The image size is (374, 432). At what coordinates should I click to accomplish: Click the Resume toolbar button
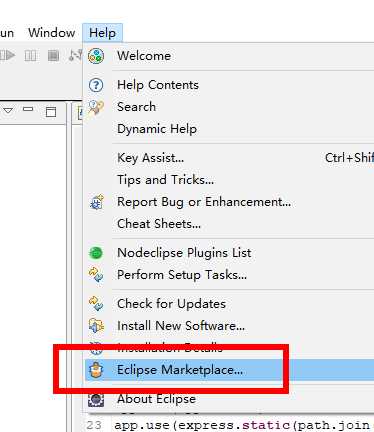pos(8,55)
